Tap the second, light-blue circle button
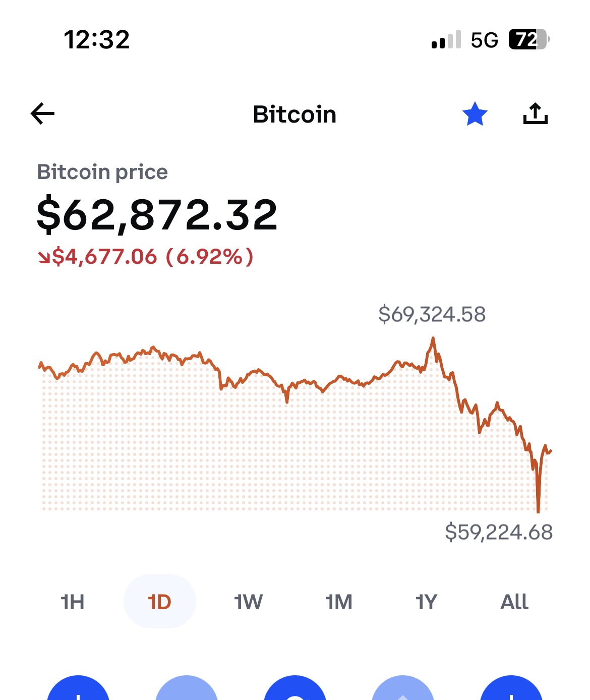 point(187,690)
